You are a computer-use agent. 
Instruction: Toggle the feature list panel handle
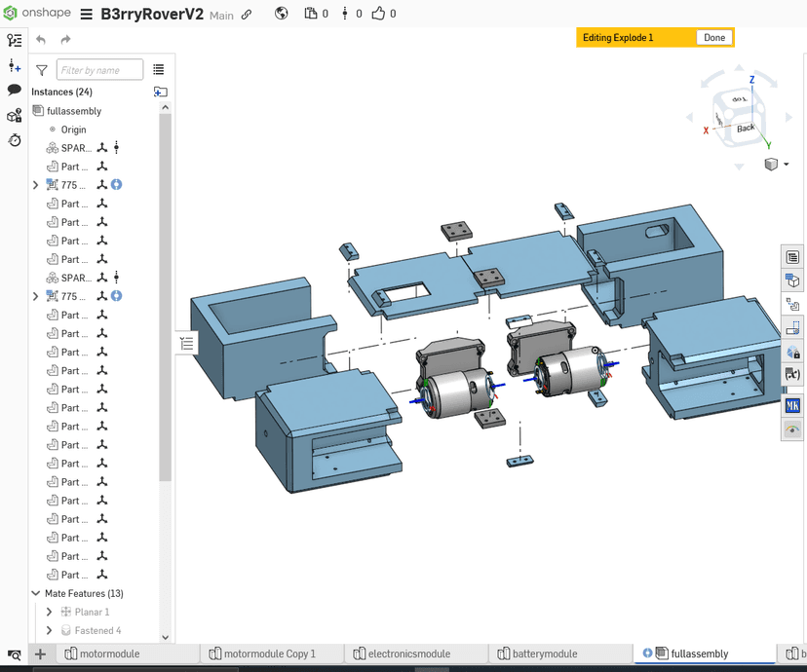[187, 343]
